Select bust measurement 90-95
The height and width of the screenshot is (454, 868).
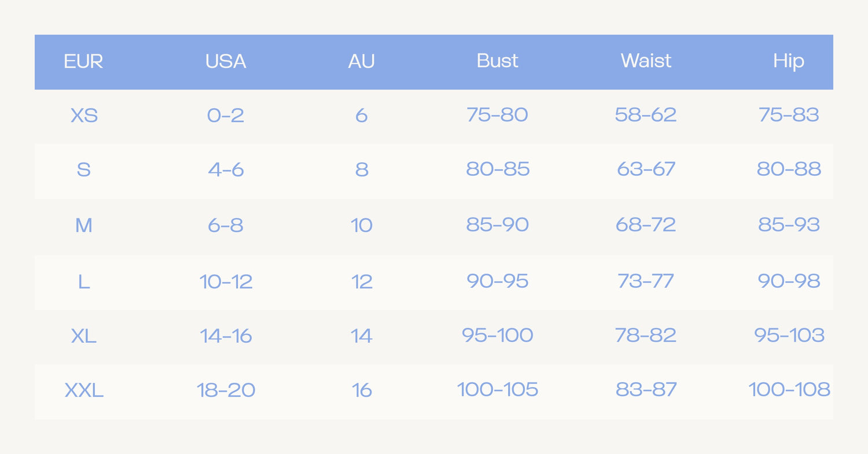[498, 280]
